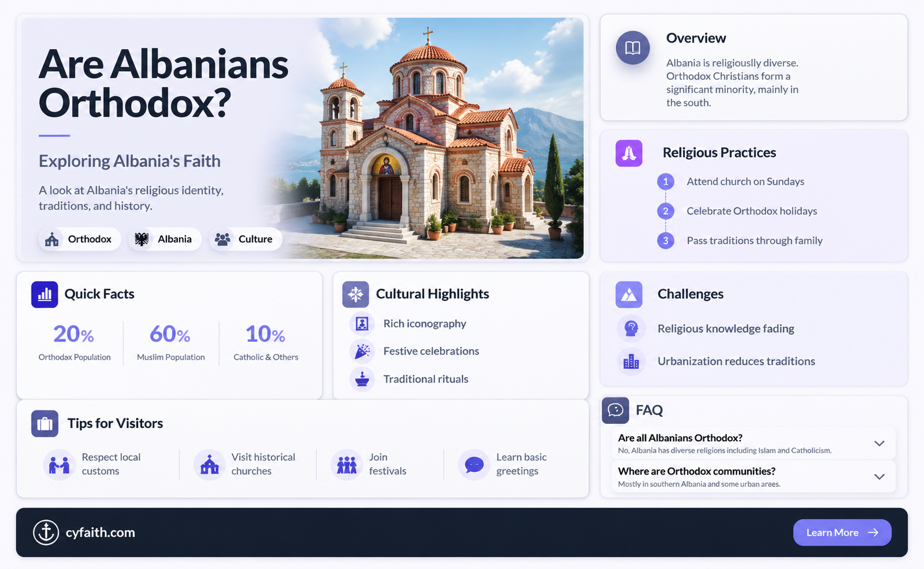Click the FAQ speech bubble icon
This screenshot has height=569, width=924.
click(x=615, y=410)
